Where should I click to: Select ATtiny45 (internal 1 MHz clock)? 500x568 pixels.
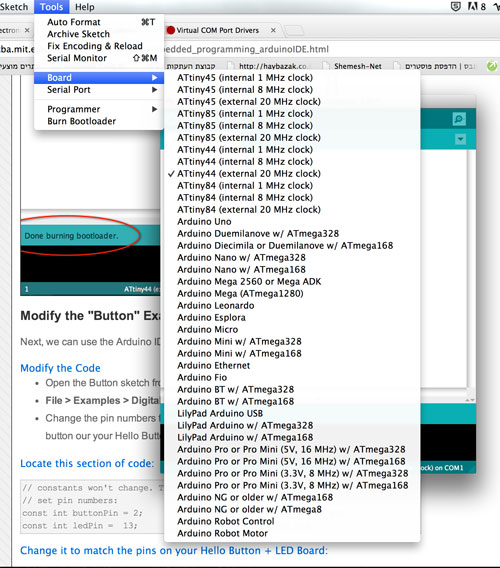[292, 78]
